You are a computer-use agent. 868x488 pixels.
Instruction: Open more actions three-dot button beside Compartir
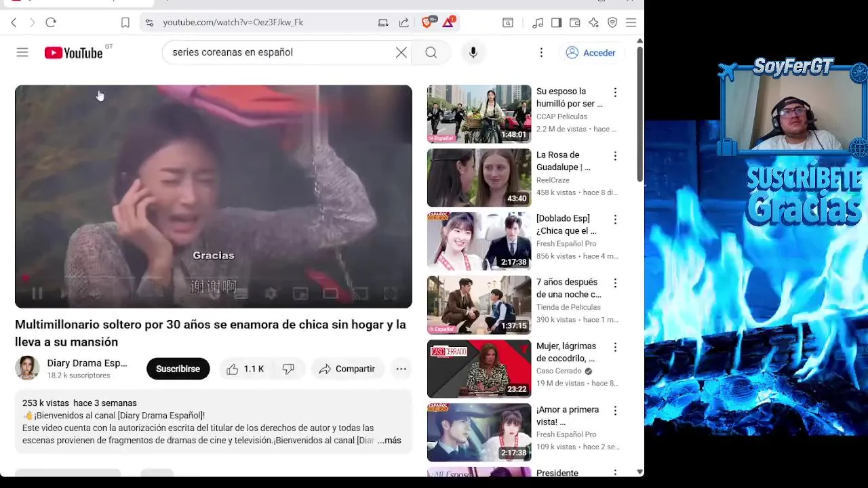coord(401,369)
